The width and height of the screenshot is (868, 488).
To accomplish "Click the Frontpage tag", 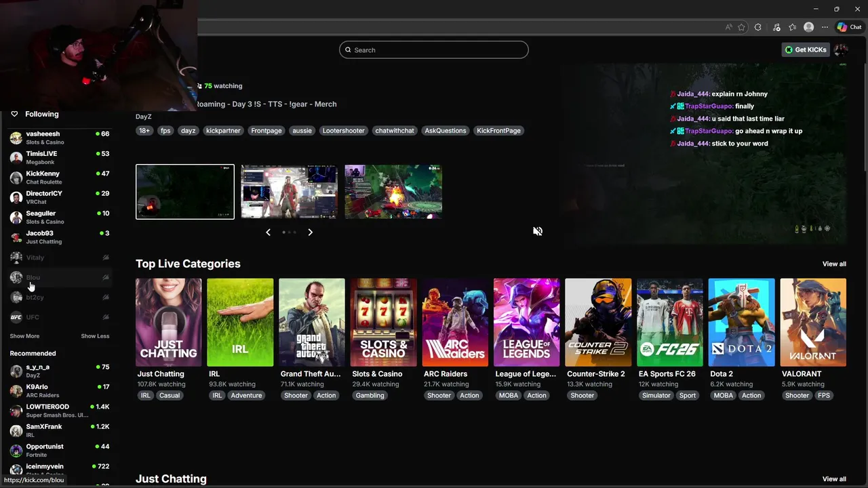I will (267, 130).
